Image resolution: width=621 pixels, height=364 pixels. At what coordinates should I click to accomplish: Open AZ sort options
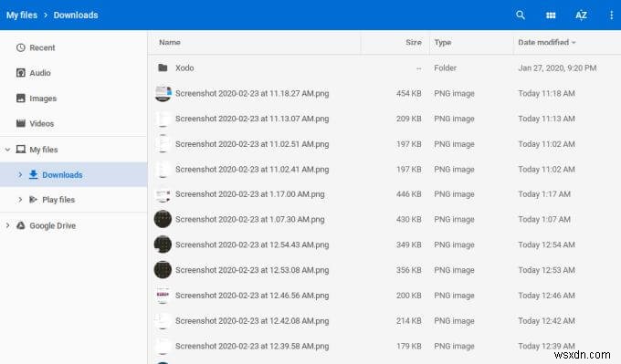(x=581, y=15)
